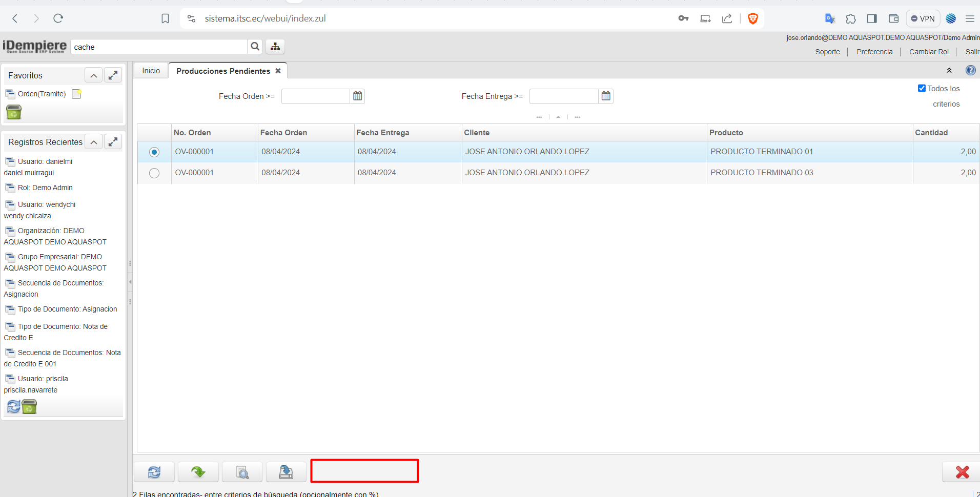Open the menu tree icon beside search
The height and width of the screenshot is (497, 980).
coord(275,47)
